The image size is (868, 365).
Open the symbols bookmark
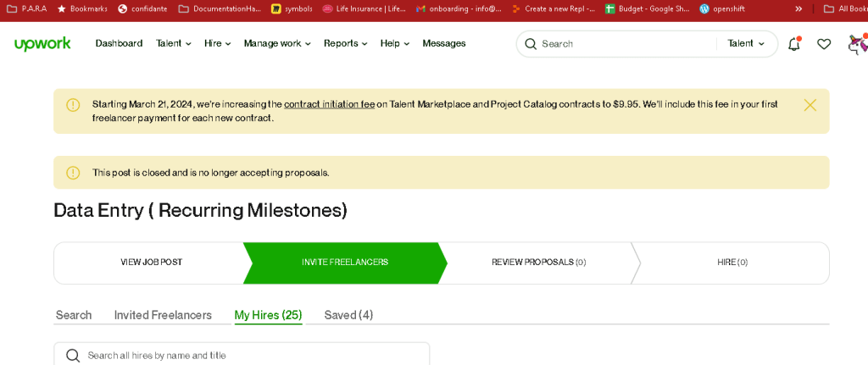[x=292, y=8]
